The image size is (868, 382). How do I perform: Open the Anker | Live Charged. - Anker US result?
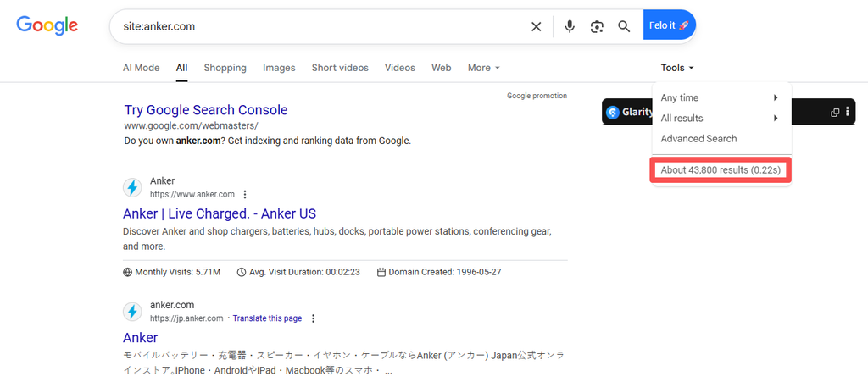pos(220,213)
